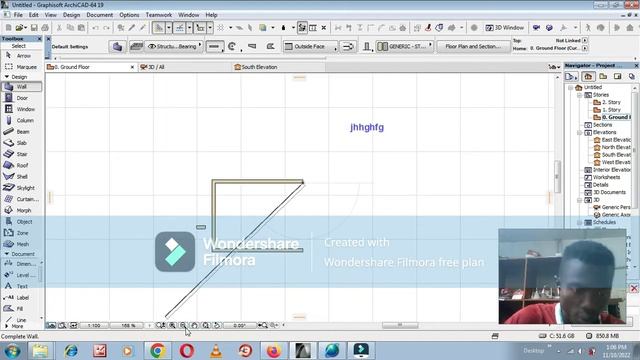This screenshot has height=360, width=640.
Task: Open the Document menu
Action: point(100,15)
